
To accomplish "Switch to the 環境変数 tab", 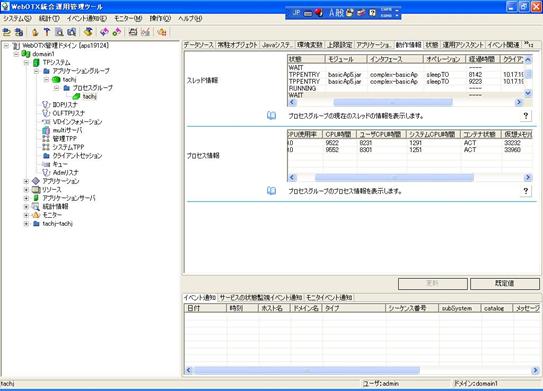I will 310,45.
